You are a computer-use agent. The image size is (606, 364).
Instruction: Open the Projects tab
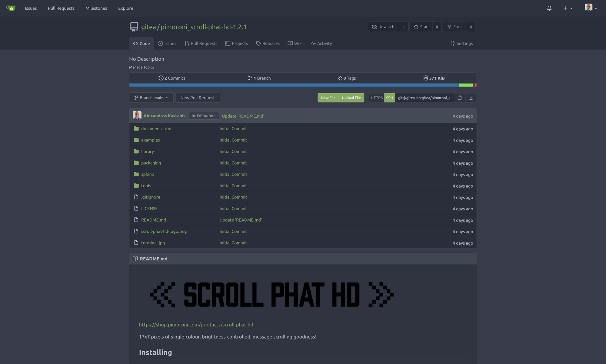click(x=237, y=43)
